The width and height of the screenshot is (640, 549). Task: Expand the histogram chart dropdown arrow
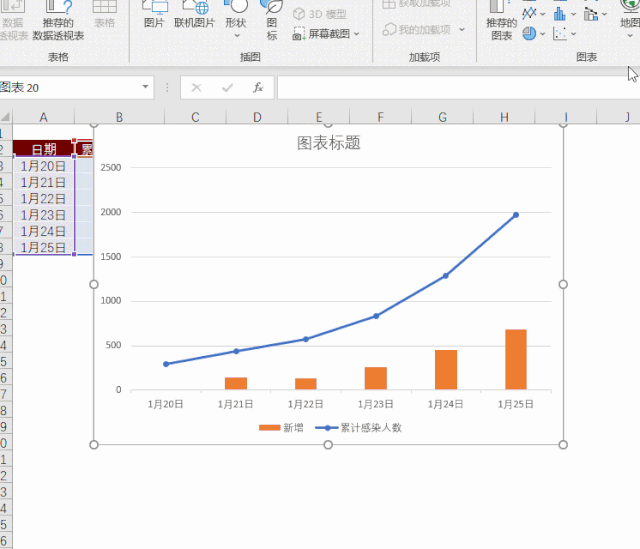point(573,14)
